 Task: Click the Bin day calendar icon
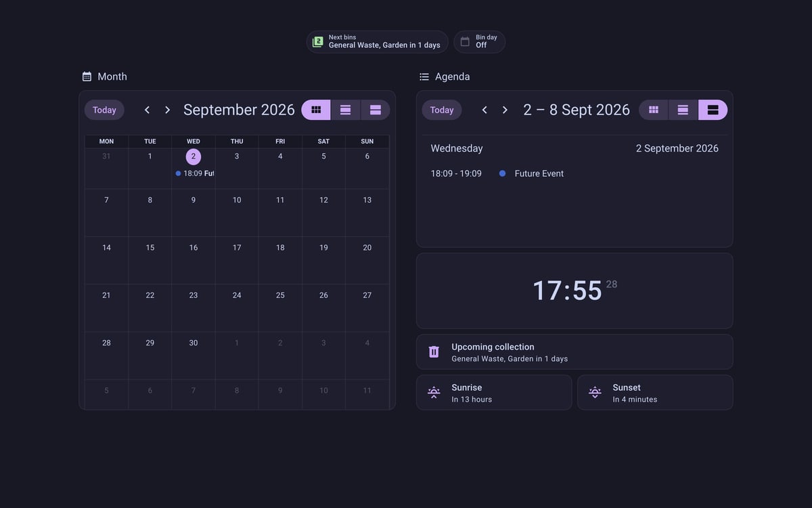click(x=465, y=42)
